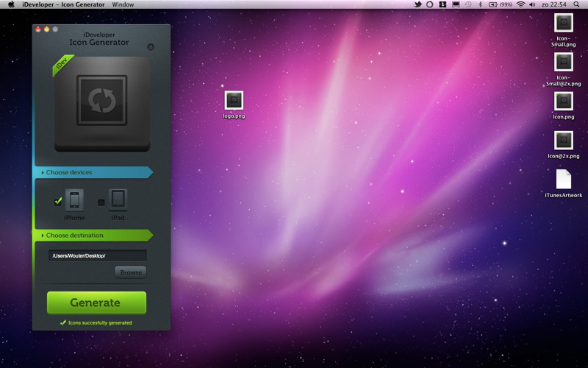Click the Choose devices header label

pos(69,172)
